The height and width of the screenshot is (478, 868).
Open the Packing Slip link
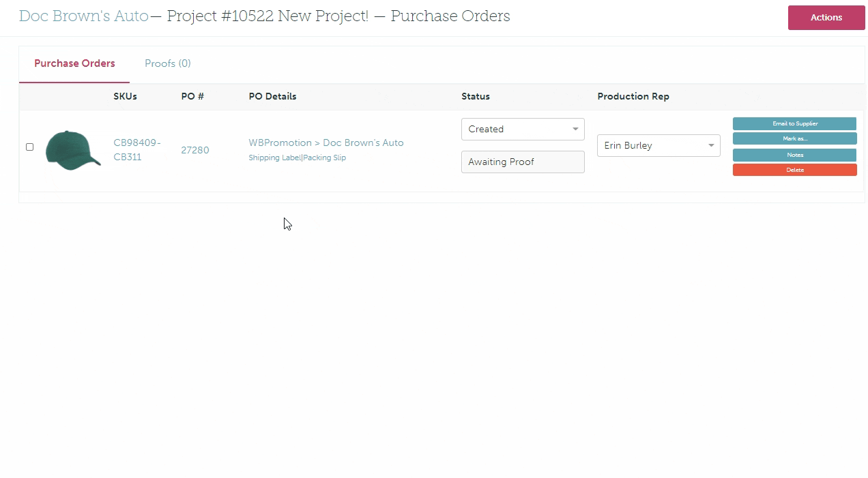coord(325,158)
